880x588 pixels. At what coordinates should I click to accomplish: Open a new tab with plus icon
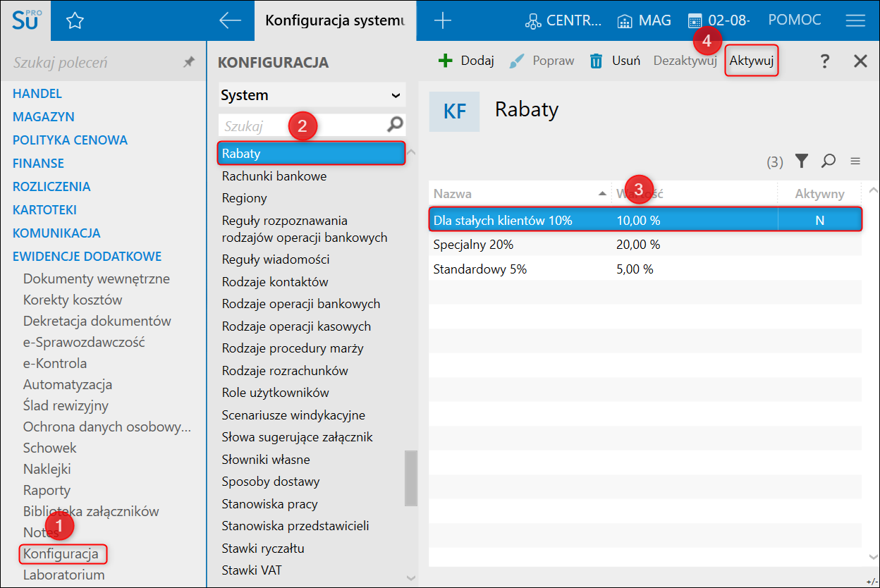point(442,21)
